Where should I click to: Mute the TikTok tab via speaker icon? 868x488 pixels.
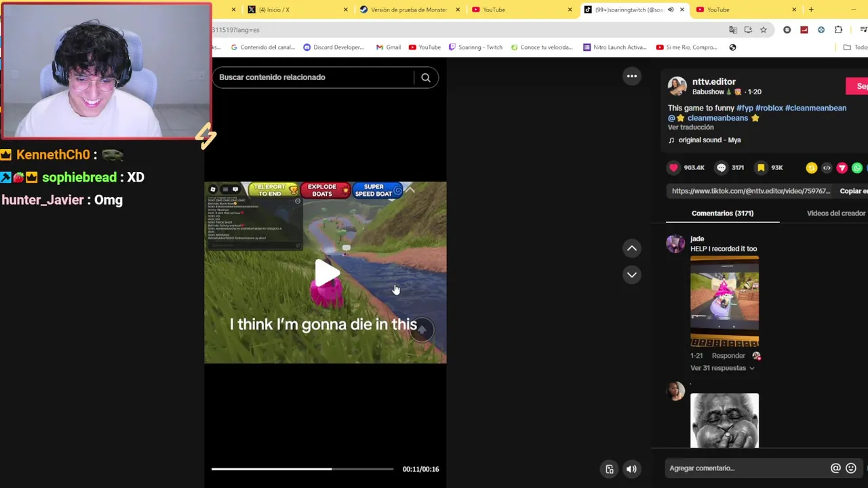671,9
